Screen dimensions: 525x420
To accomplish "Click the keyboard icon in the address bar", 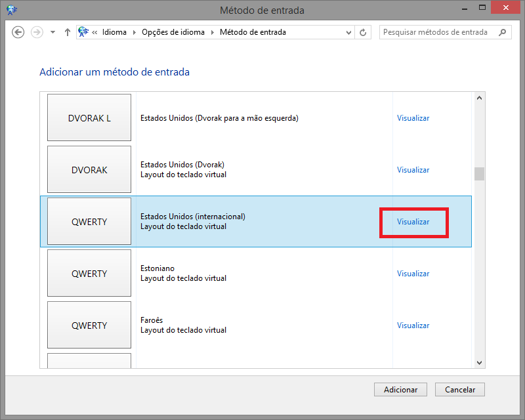I will 83,31.
